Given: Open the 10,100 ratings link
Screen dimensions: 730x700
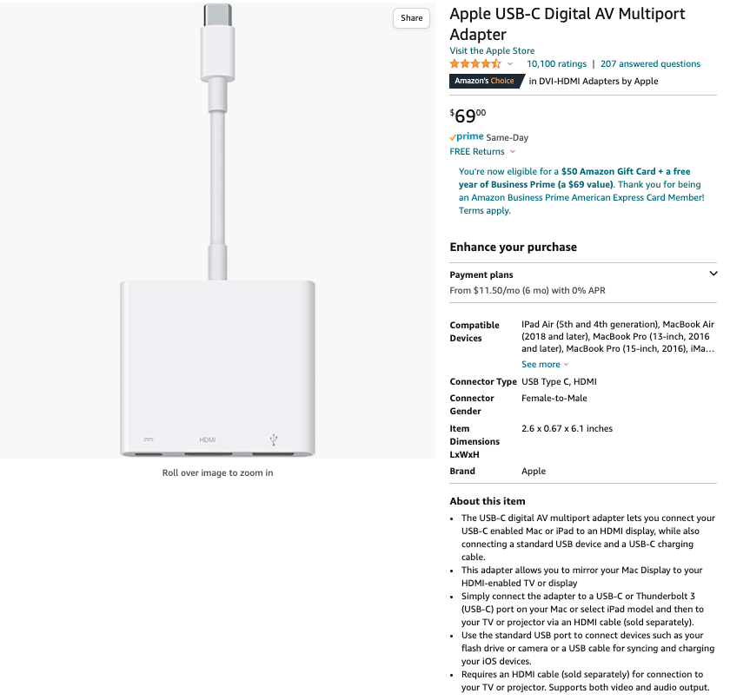Looking at the screenshot, I should point(556,64).
